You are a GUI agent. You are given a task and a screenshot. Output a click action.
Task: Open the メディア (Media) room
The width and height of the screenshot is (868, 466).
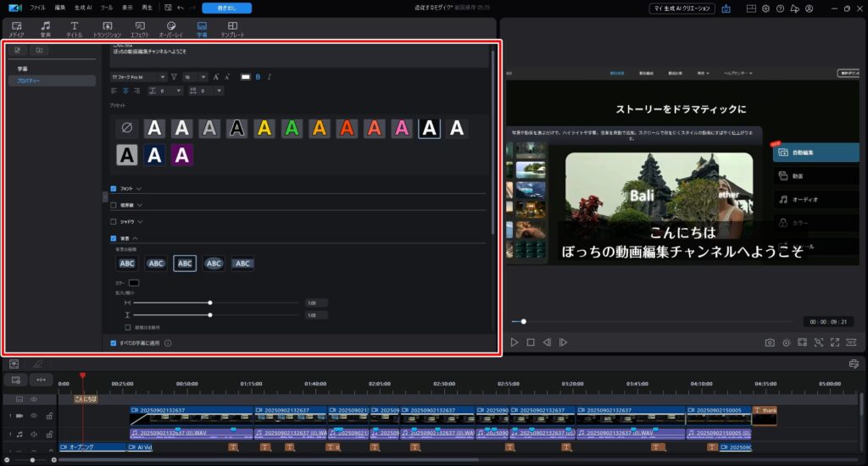(16, 29)
